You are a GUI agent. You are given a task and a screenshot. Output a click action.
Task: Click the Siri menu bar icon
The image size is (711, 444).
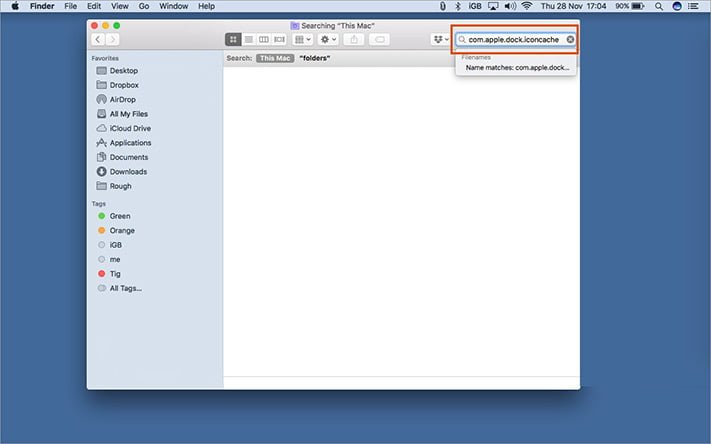tap(677, 6)
